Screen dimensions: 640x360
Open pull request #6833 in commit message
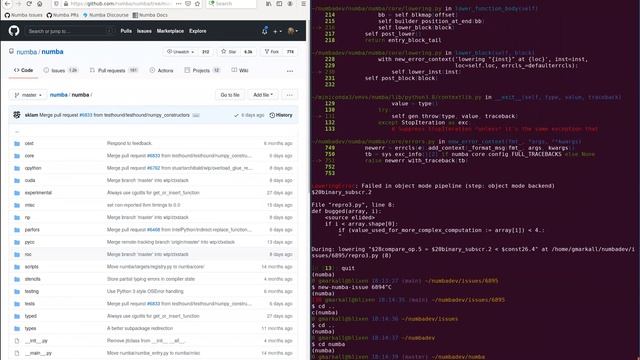86,116
